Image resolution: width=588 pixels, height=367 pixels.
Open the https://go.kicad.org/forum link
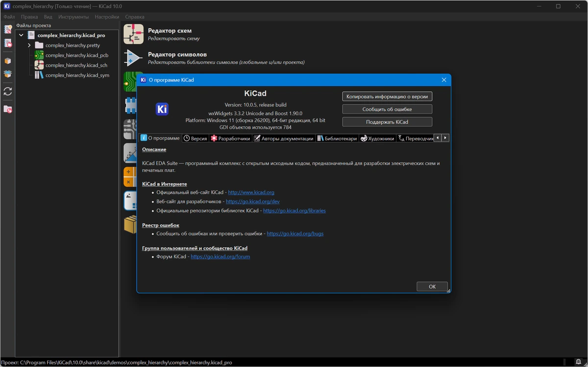click(x=220, y=257)
